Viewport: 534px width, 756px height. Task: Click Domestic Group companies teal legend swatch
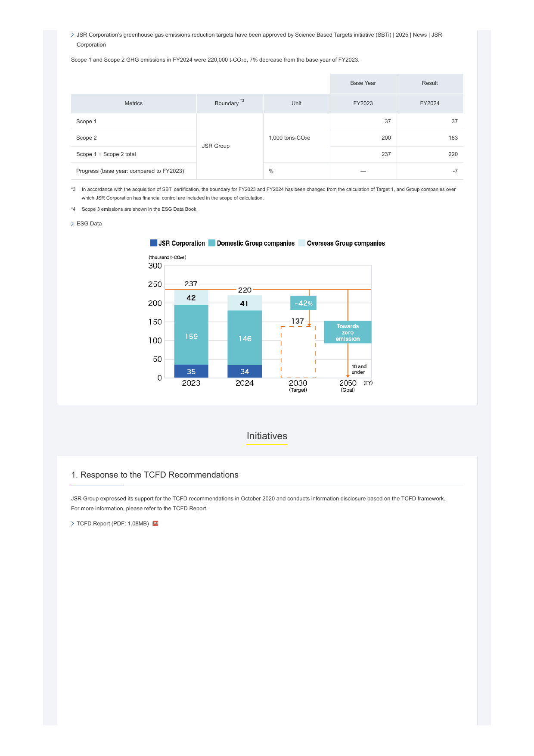(211, 243)
